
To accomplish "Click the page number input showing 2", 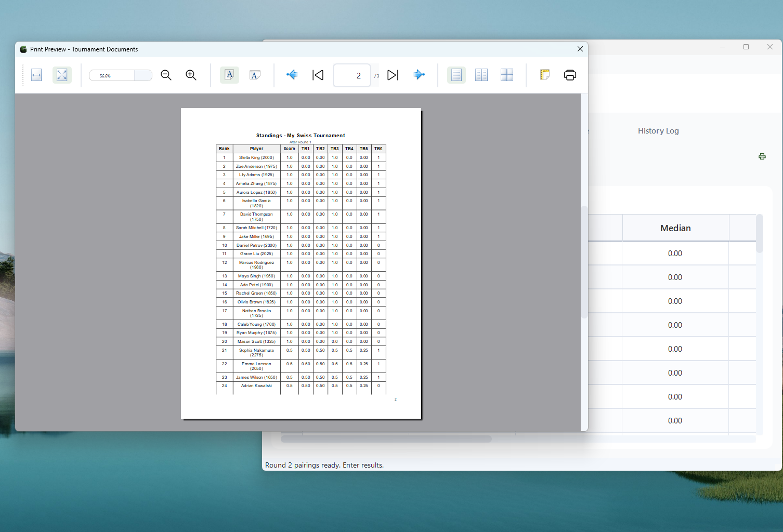I will (352, 75).
